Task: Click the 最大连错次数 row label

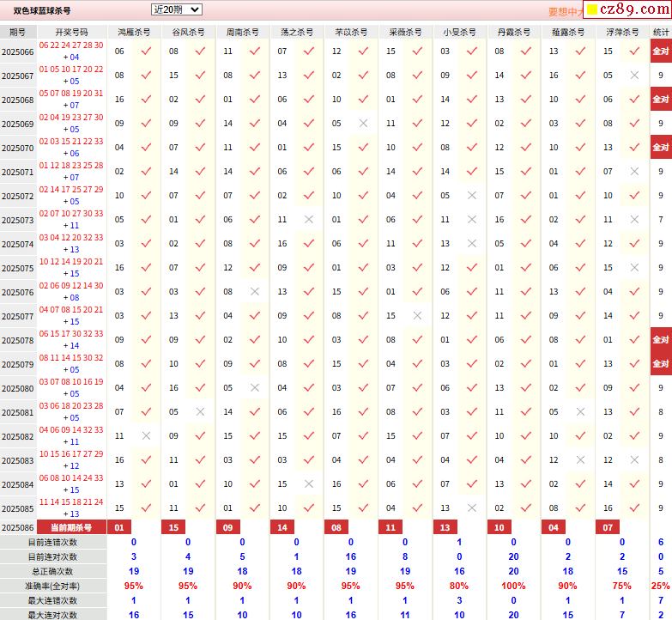Action: pos(52,601)
